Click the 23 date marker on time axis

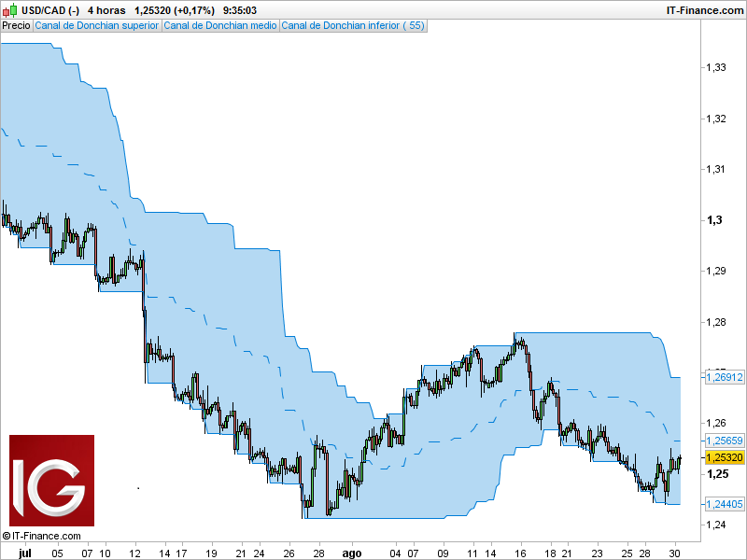597,553
